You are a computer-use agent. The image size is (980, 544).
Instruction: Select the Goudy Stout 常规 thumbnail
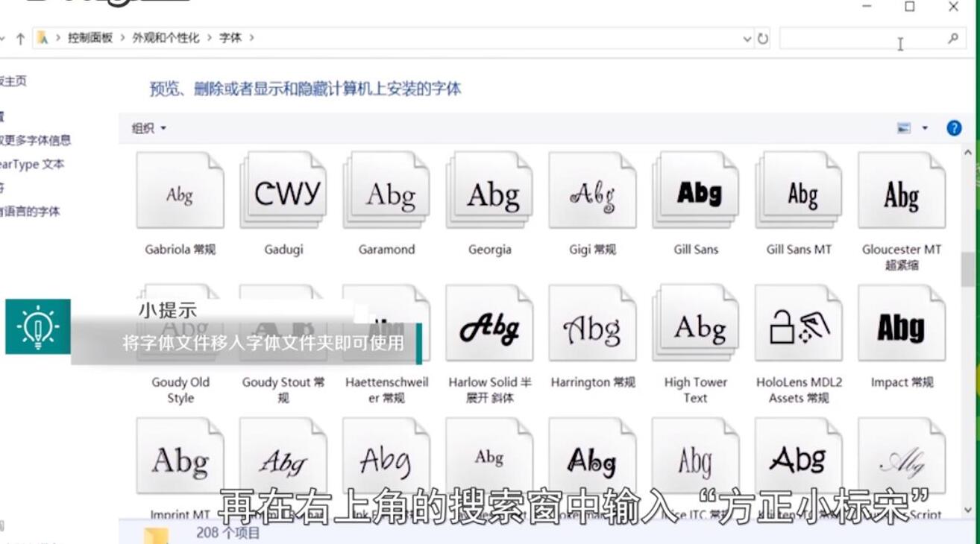click(283, 323)
